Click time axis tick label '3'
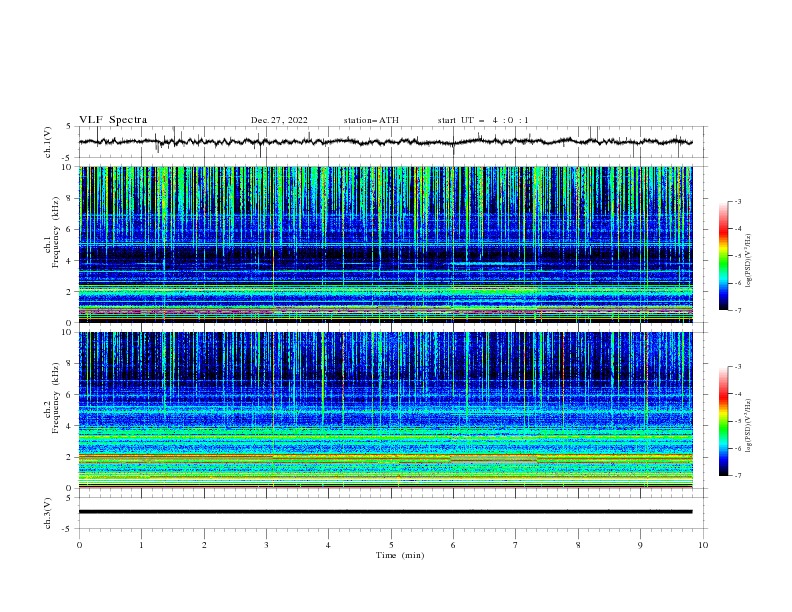This screenshot has width=792, height=612. pyautogui.click(x=266, y=545)
